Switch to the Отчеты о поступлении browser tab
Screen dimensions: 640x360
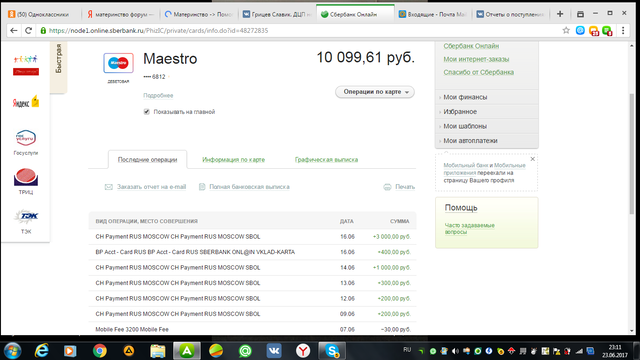pyautogui.click(x=511, y=14)
